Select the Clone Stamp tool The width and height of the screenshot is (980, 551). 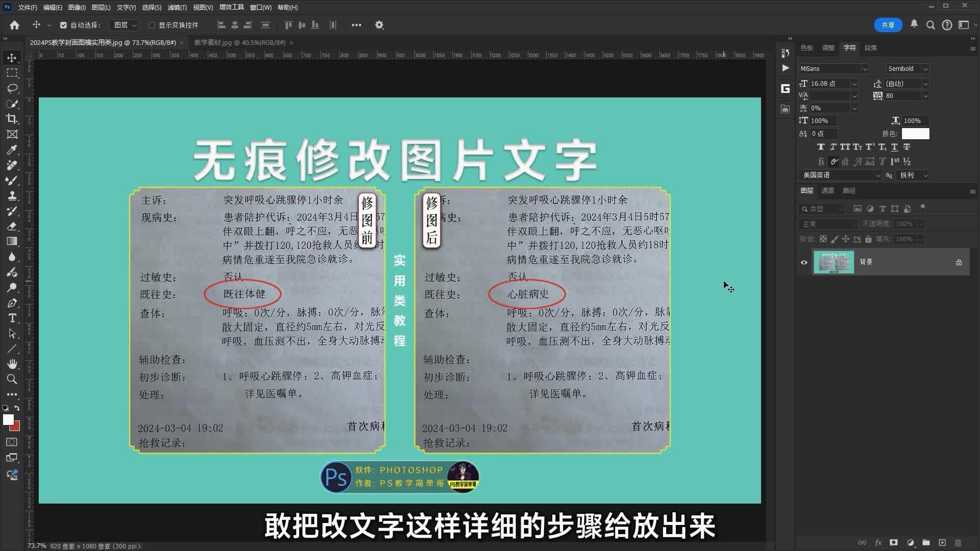click(x=12, y=195)
